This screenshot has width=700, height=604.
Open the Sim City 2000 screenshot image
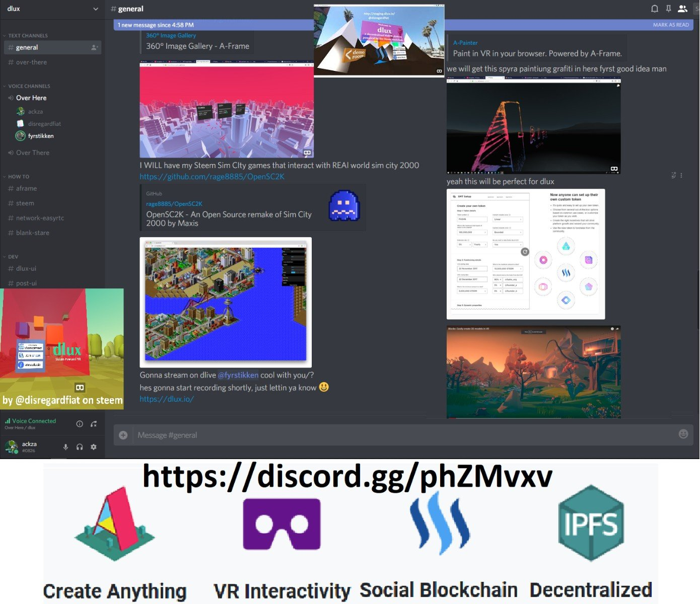click(x=226, y=302)
